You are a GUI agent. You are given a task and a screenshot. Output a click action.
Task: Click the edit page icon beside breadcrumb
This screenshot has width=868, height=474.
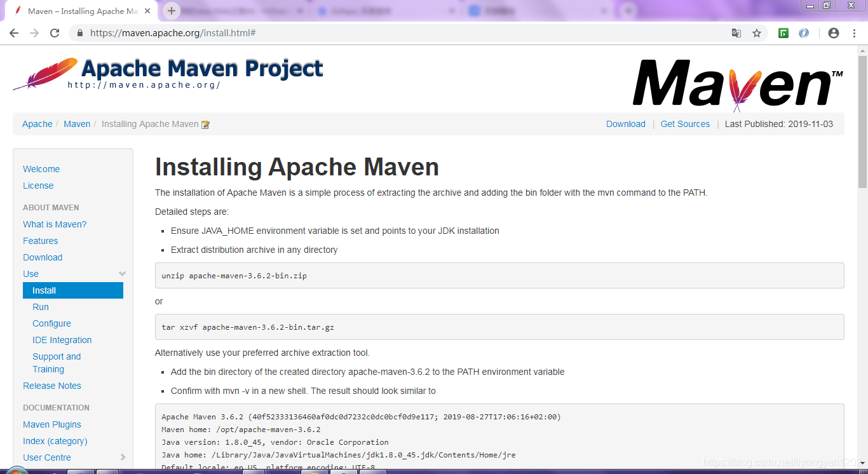[x=205, y=125]
